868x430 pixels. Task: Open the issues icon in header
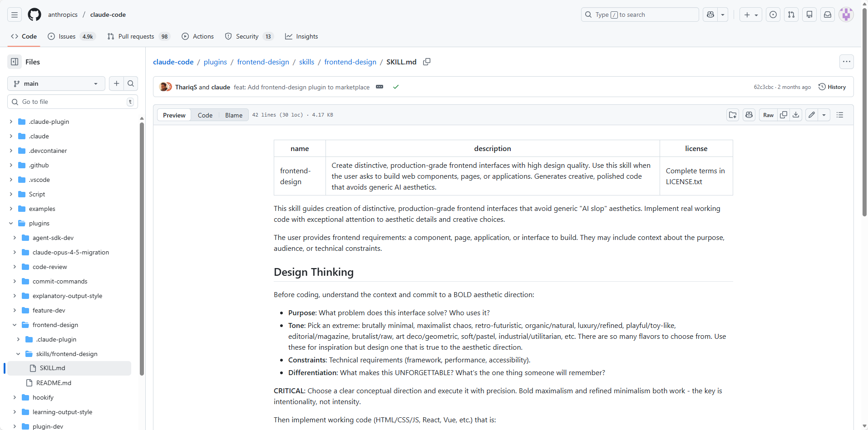point(773,15)
